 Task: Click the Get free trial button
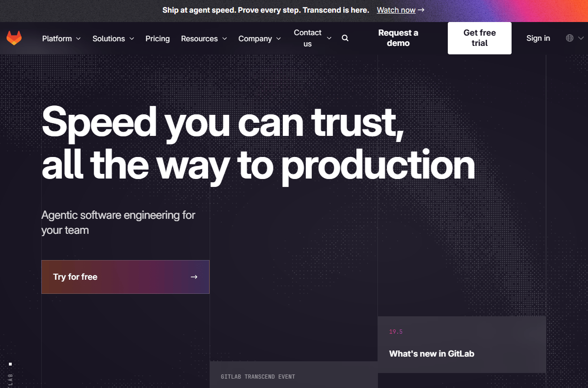(x=480, y=38)
